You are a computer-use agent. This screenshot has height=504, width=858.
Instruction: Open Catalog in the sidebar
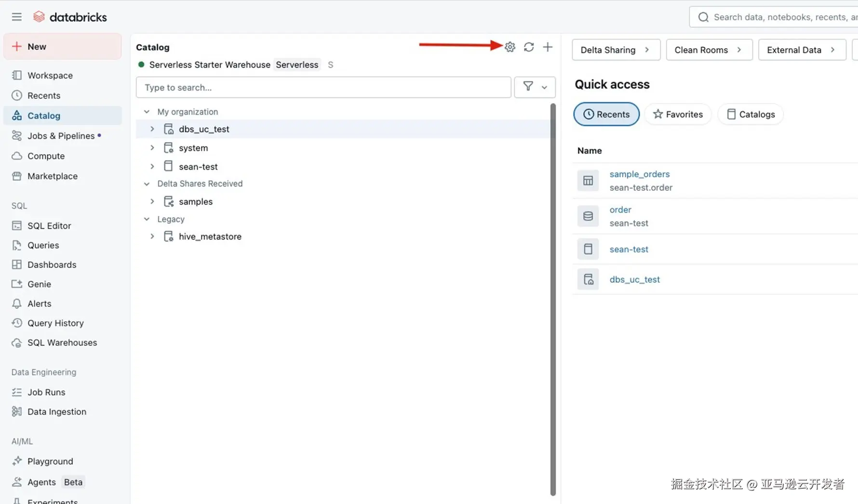pyautogui.click(x=63, y=116)
